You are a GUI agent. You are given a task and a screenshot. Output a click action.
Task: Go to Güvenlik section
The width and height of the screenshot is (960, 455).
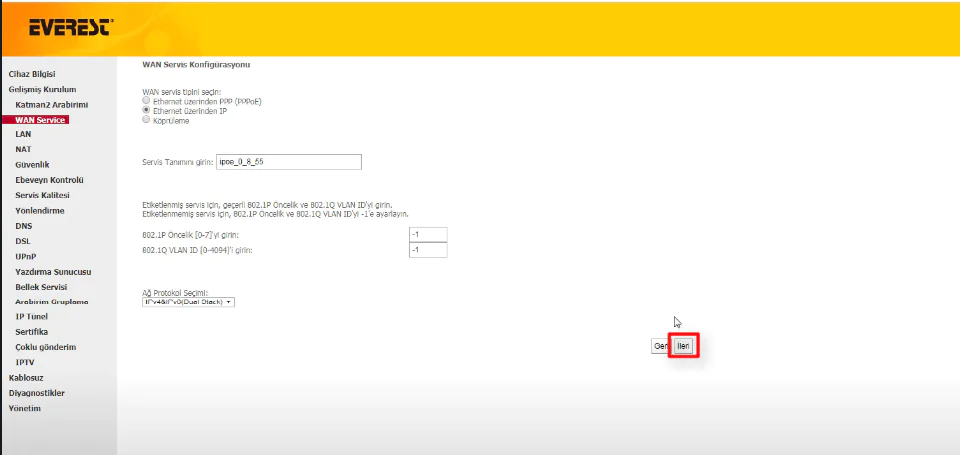[32, 165]
